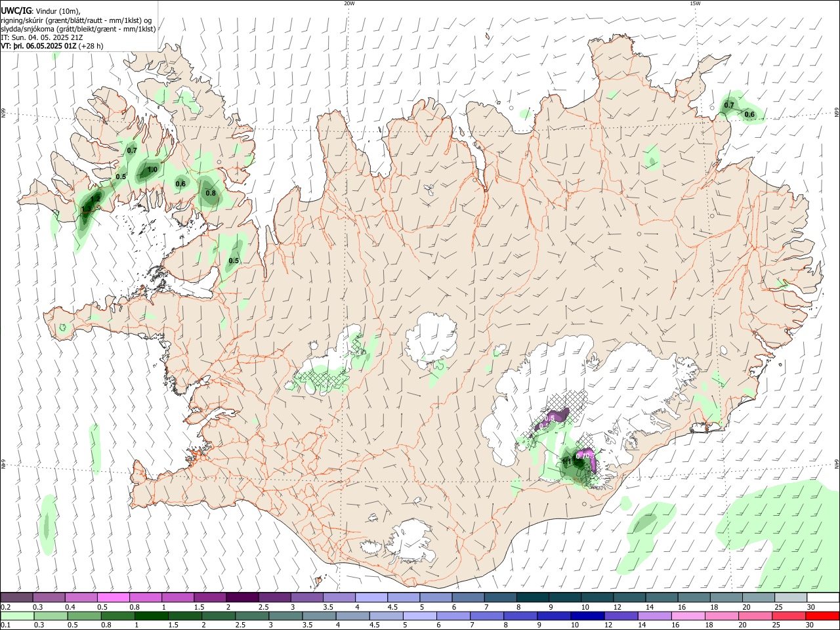This screenshot has height=630, width=840.
Task: Select the orchid 0.4 swatch in the top legend
Action: tap(81, 597)
